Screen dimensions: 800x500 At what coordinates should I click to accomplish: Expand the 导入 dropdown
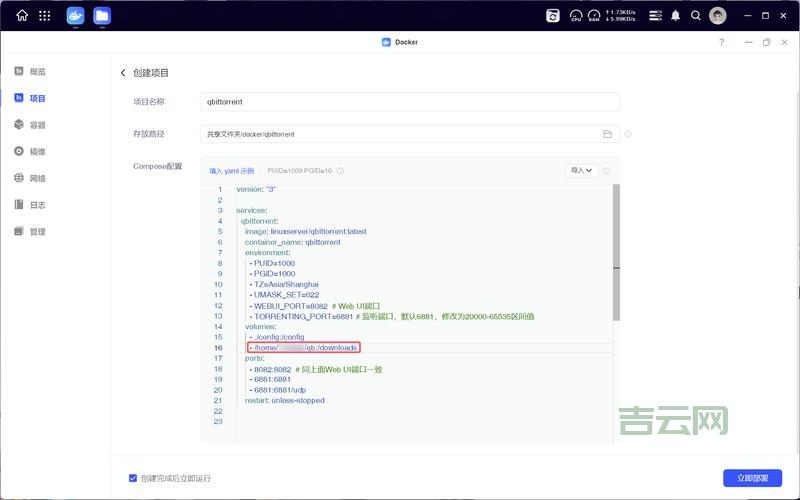coord(581,171)
